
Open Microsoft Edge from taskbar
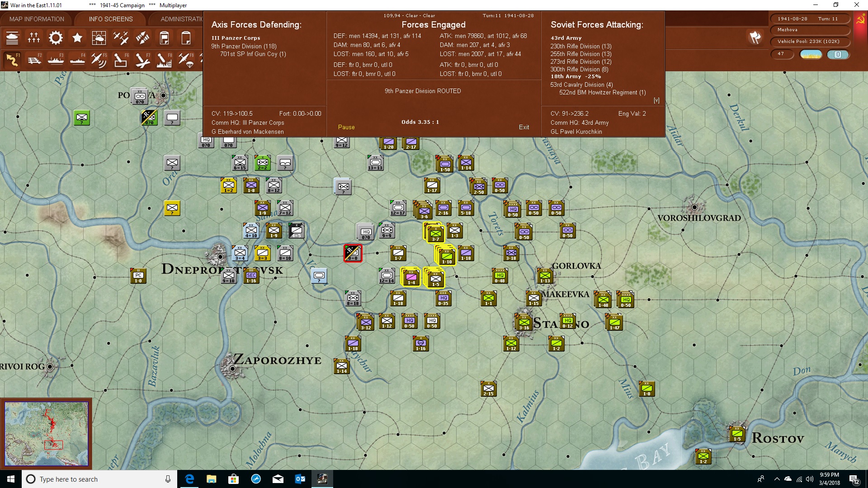pos(189,479)
